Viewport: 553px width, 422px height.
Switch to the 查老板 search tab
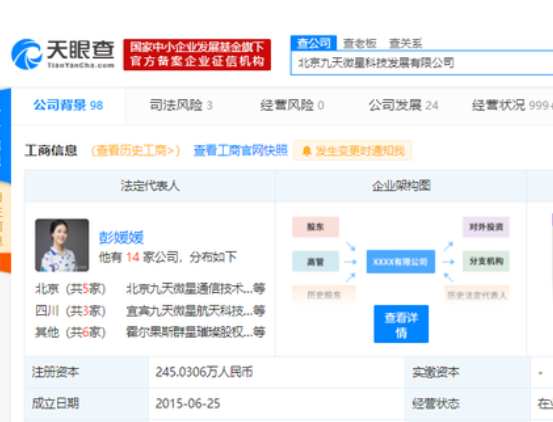pyautogui.click(x=359, y=43)
